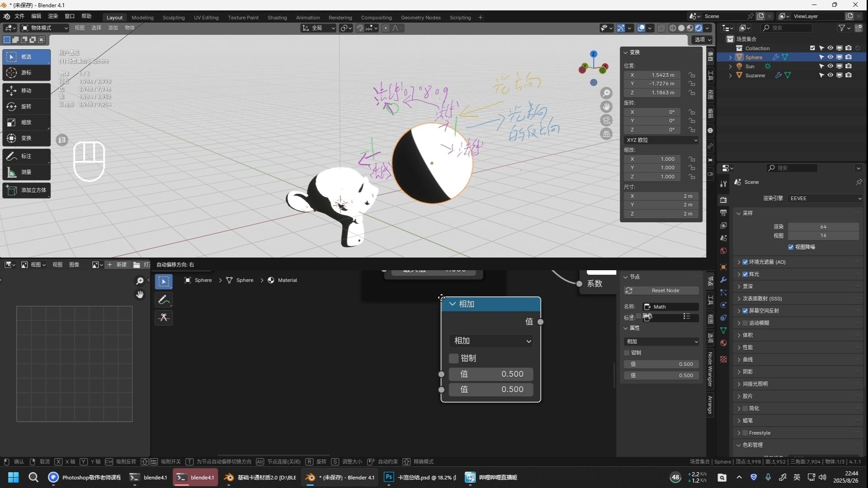Toggle 屏幕空间反射 checkbox
Image resolution: width=868 pixels, height=488 pixels.
(x=745, y=311)
